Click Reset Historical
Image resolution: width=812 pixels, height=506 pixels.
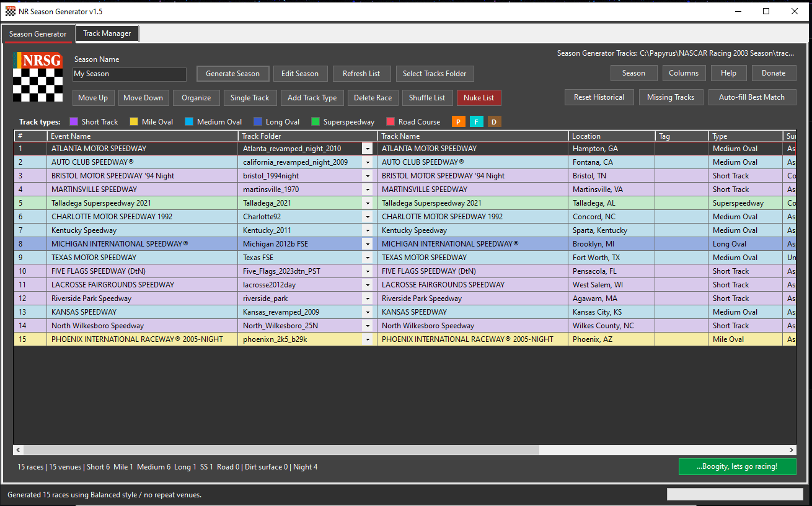[x=599, y=97]
